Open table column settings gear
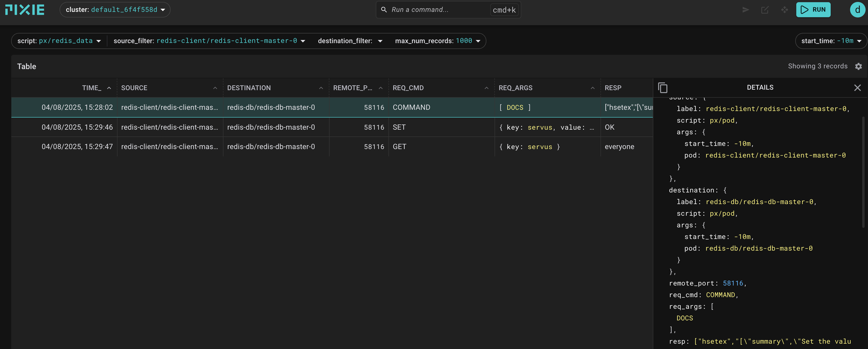 [x=859, y=66]
